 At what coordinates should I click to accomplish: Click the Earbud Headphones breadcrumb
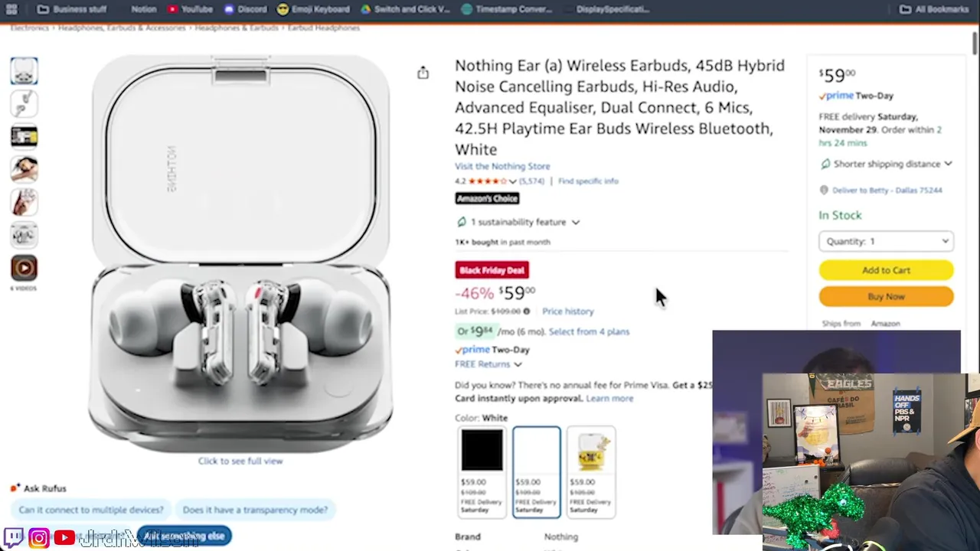pos(323,28)
